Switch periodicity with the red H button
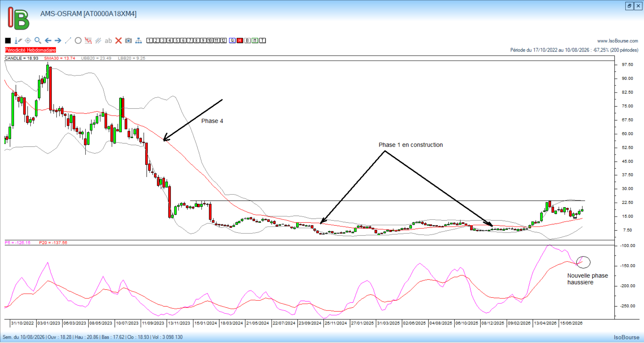This screenshot has height=343, width=644. pos(240,41)
